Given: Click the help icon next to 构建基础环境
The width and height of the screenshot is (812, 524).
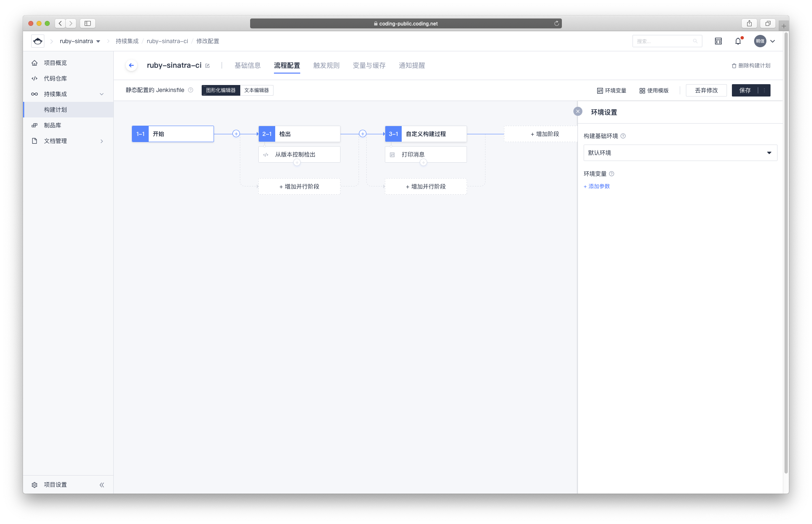Looking at the screenshot, I should pyautogui.click(x=623, y=136).
